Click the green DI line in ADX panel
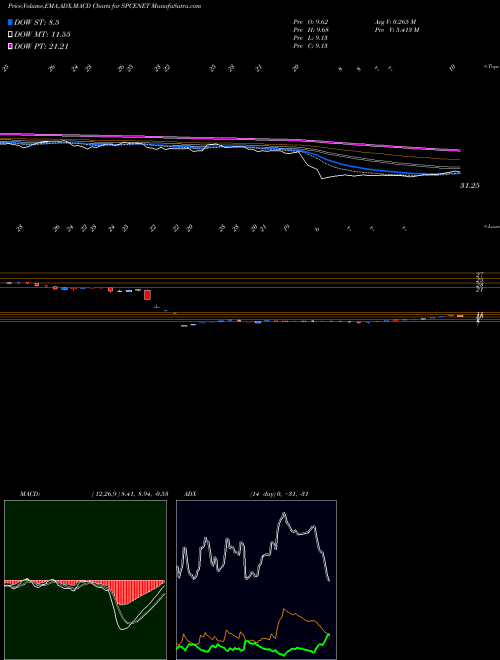 [253, 644]
